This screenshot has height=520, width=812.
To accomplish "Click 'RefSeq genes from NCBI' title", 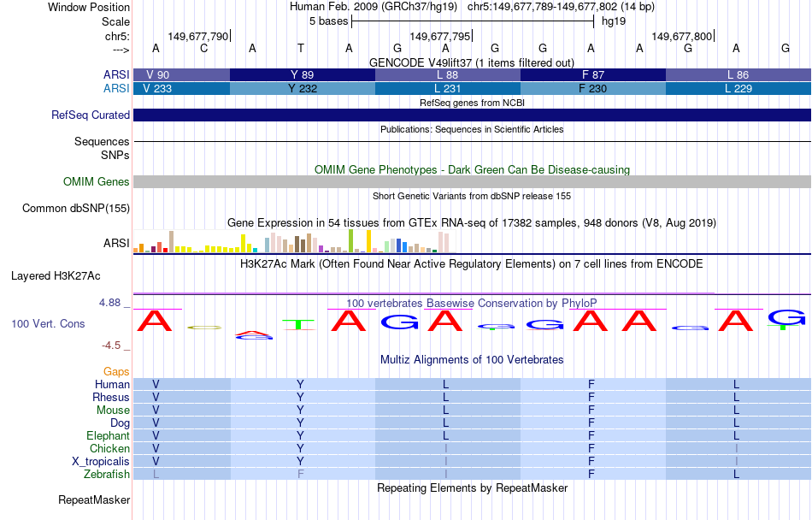I will [473, 103].
